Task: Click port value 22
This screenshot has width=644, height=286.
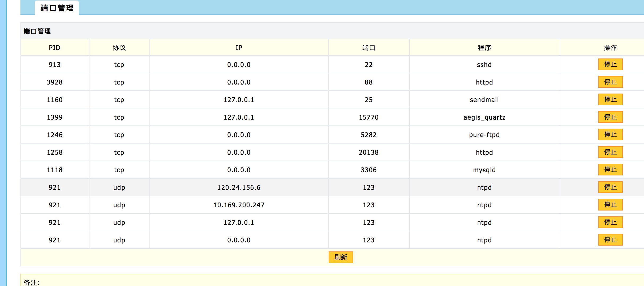Action: pos(369,65)
